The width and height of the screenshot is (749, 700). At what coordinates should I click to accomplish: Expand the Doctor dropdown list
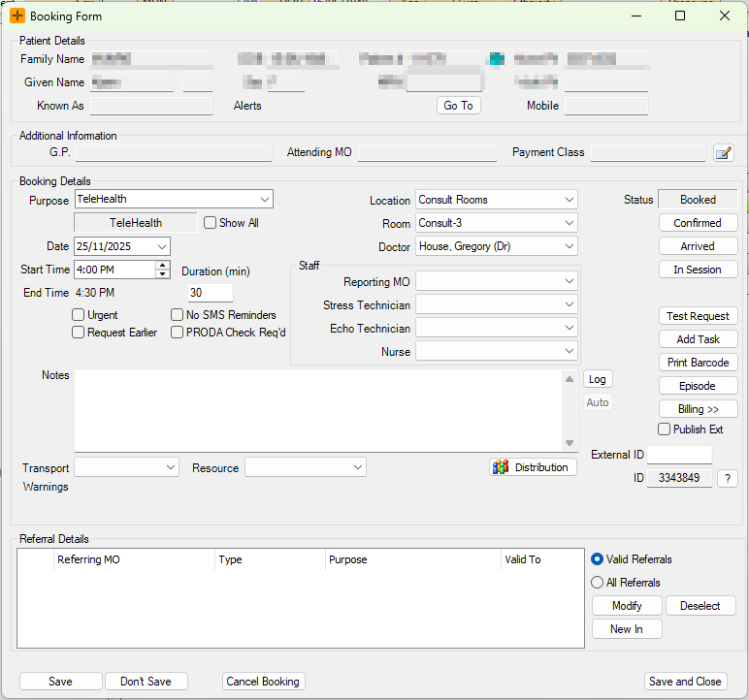(x=569, y=246)
